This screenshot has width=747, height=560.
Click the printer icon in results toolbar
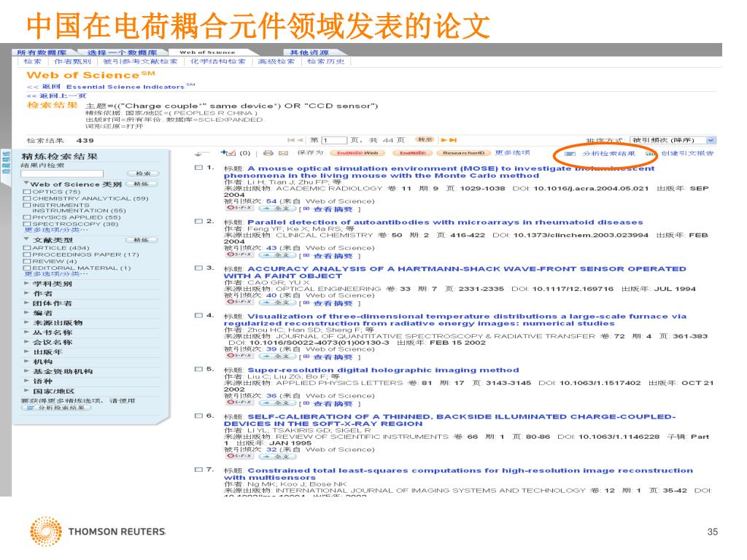(268, 153)
